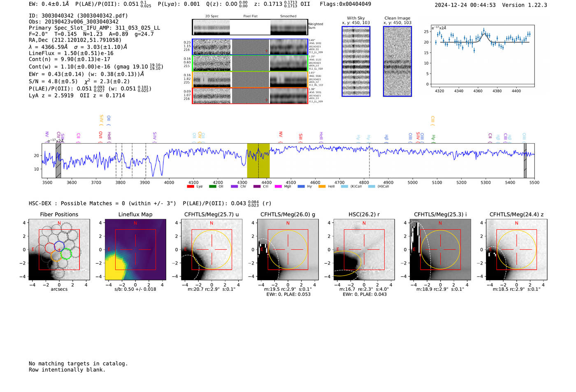Click the blue-bordered 2D spectrum row

250,47
